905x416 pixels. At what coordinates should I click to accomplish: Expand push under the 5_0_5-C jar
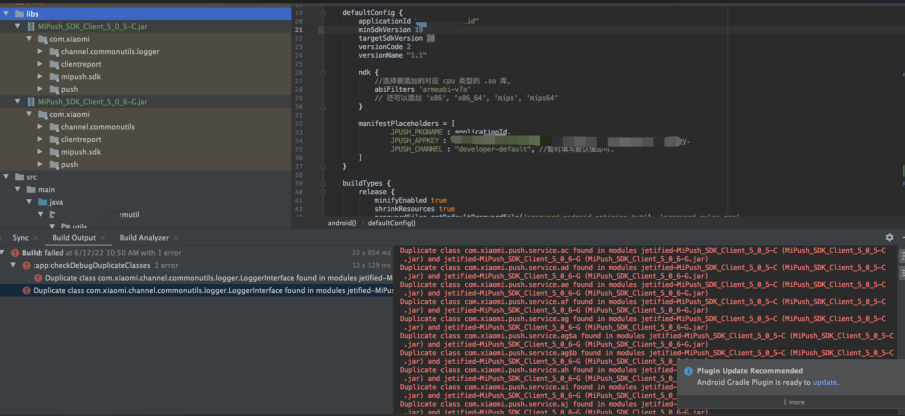(40, 89)
